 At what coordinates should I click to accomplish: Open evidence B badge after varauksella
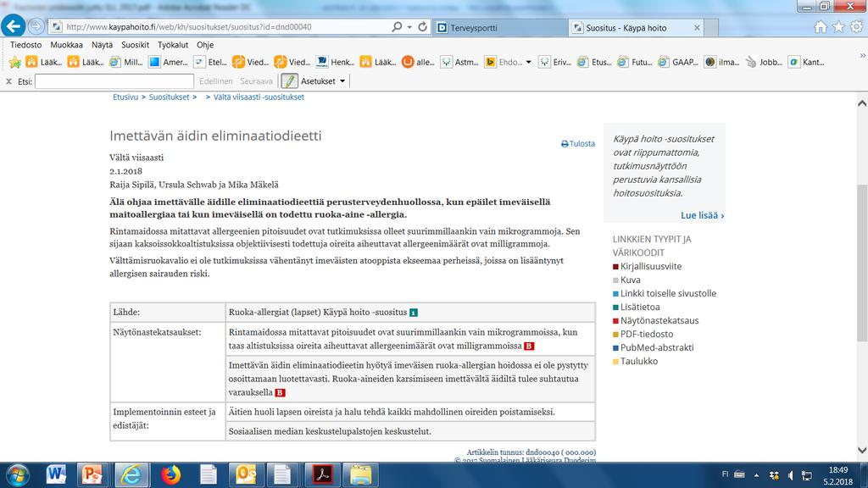tap(280, 393)
